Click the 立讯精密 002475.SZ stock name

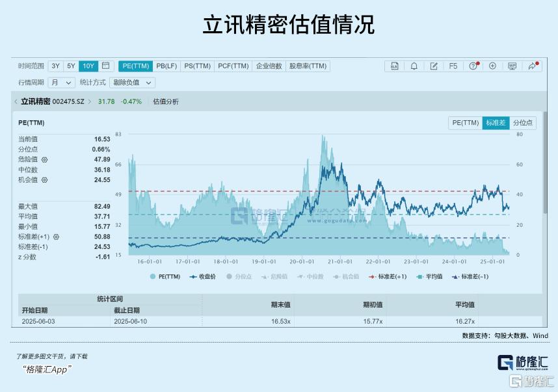tap(53, 101)
